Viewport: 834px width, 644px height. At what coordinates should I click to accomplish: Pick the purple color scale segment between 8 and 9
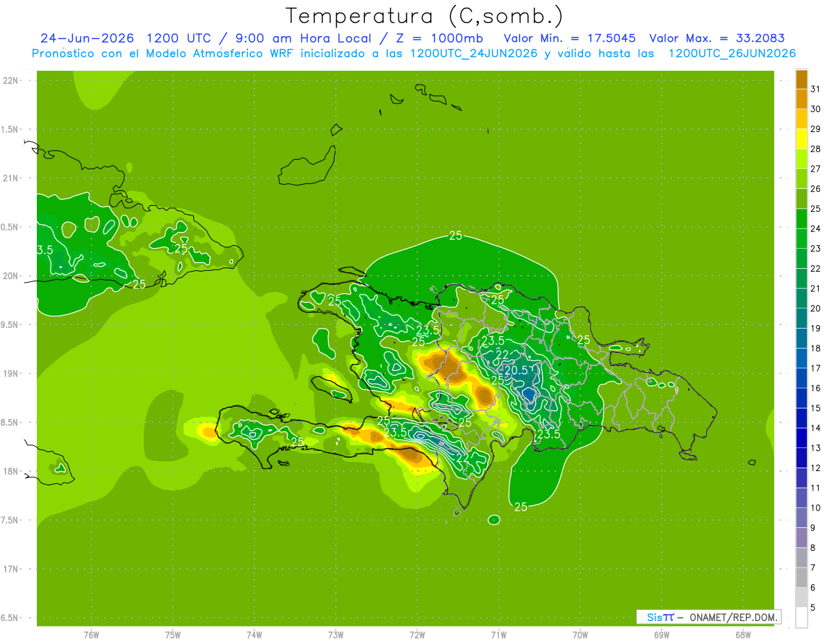pos(801,538)
